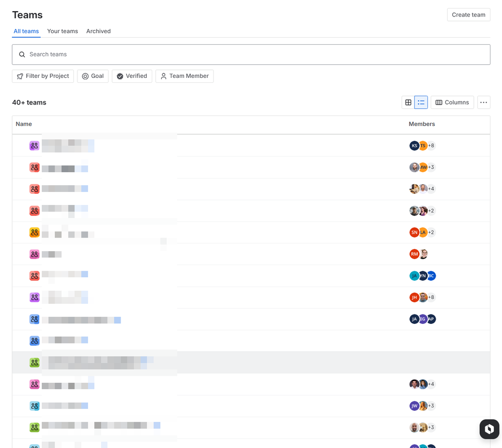Click the "40+ teams" count heading
Image resolution: width=502 pixels, height=448 pixels.
29,102
